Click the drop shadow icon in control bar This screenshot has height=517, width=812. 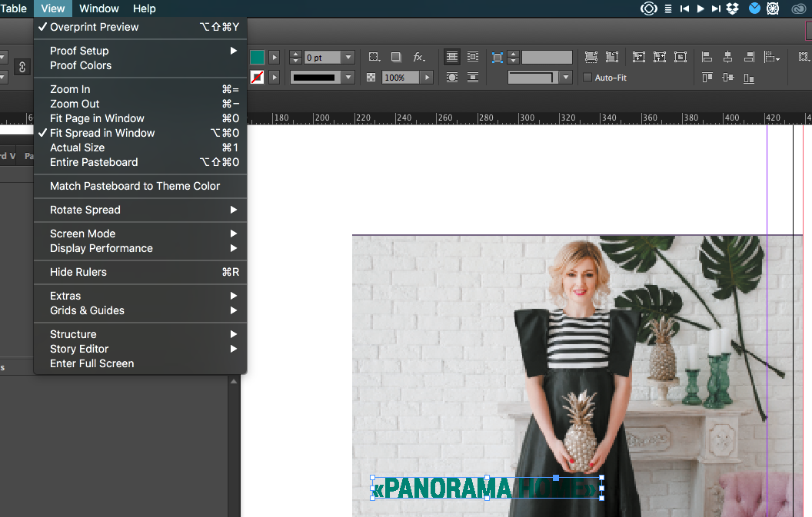pos(395,58)
